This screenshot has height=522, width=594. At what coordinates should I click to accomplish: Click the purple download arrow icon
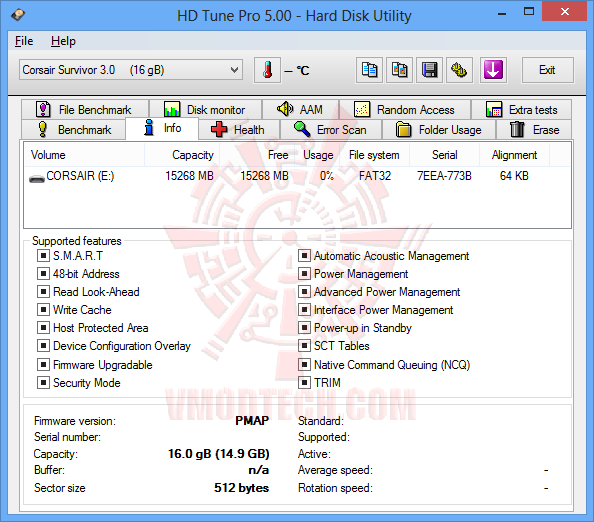[493, 70]
